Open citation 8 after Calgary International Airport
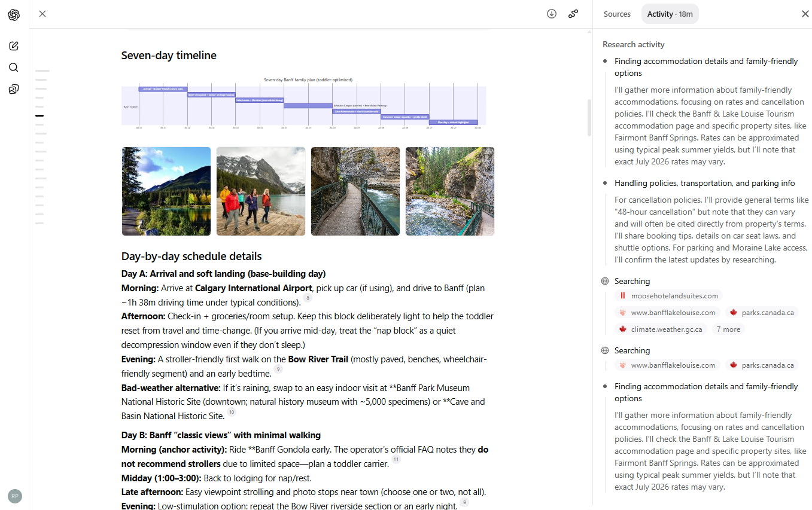The width and height of the screenshot is (812, 510). pos(308,297)
